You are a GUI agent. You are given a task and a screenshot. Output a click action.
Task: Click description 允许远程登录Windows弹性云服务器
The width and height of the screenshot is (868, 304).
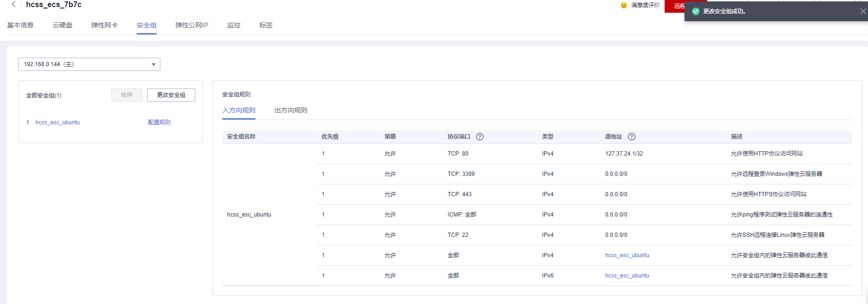pyautogui.click(x=777, y=174)
